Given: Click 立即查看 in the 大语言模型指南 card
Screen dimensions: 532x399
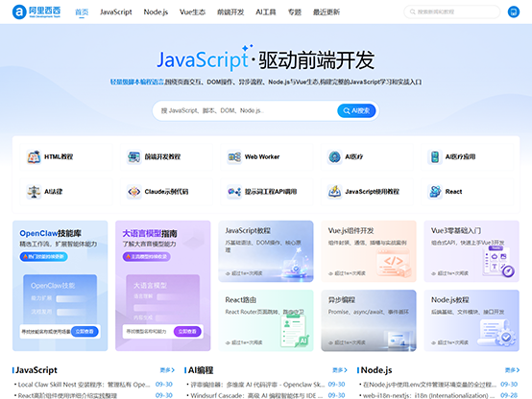Looking at the screenshot, I should click(187, 331).
